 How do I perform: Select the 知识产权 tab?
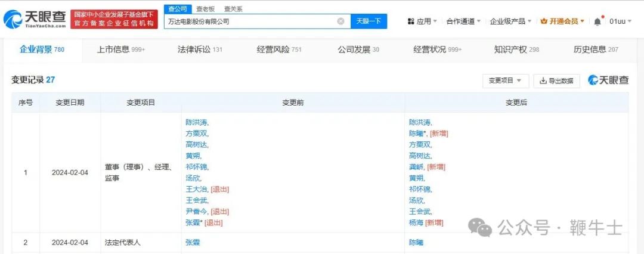pos(516,49)
